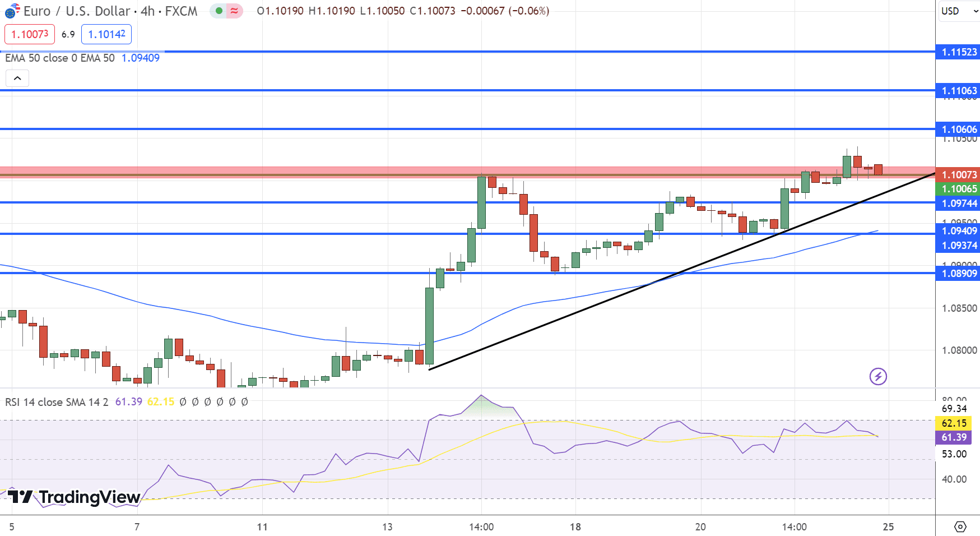The height and width of the screenshot is (536, 980).
Task: Click the 1.08909 price line label
Action: 958,274
